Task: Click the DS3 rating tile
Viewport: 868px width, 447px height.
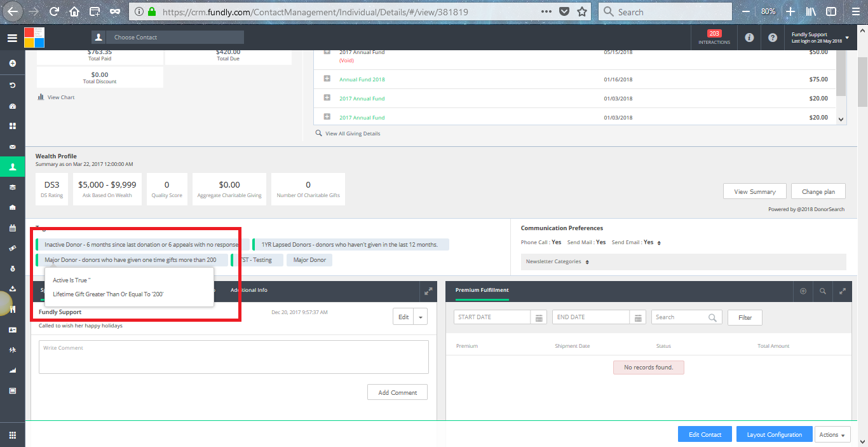Action: [52, 189]
